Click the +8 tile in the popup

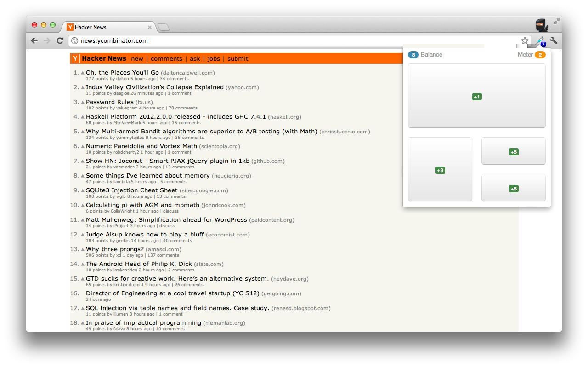[x=514, y=188]
